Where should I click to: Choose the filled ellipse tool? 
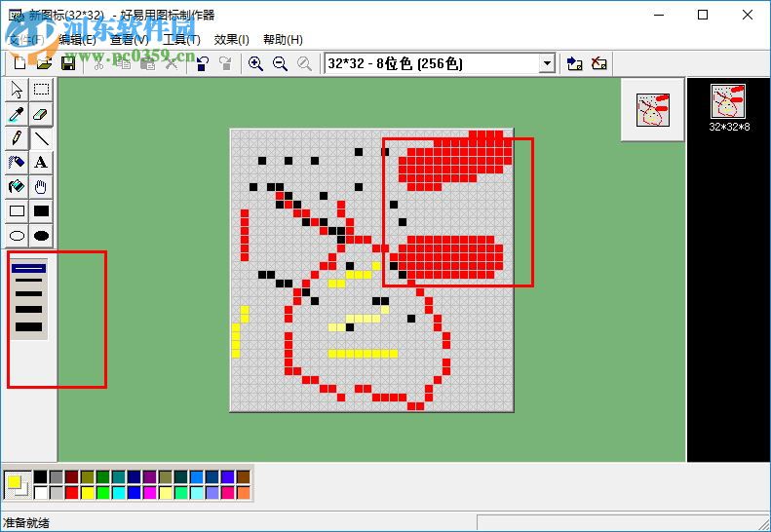point(41,236)
